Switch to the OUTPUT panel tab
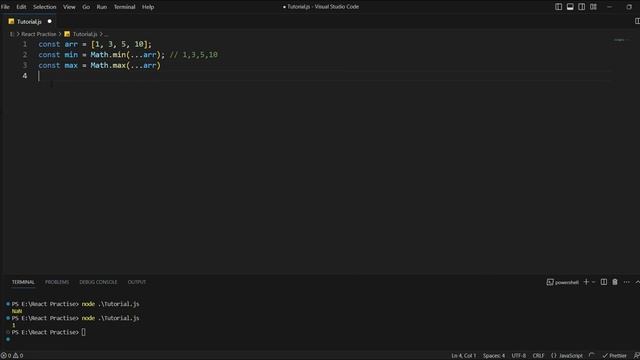 pos(137,282)
